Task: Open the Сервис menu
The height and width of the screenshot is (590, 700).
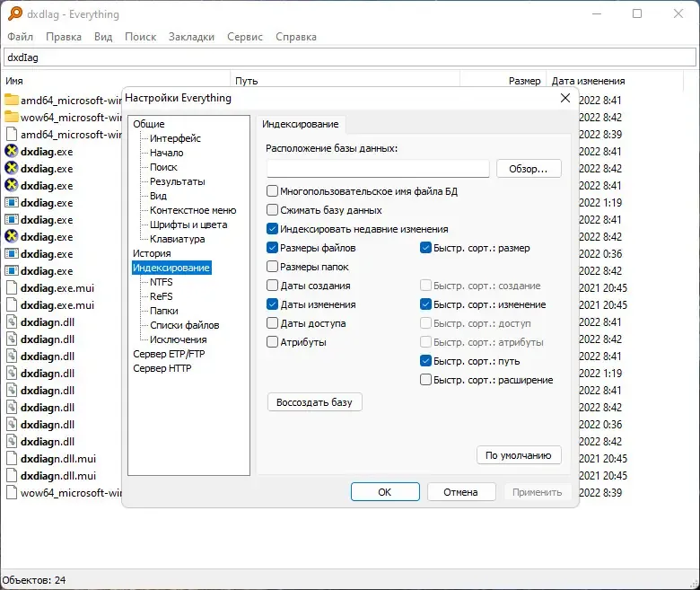Action: coord(245,37)
